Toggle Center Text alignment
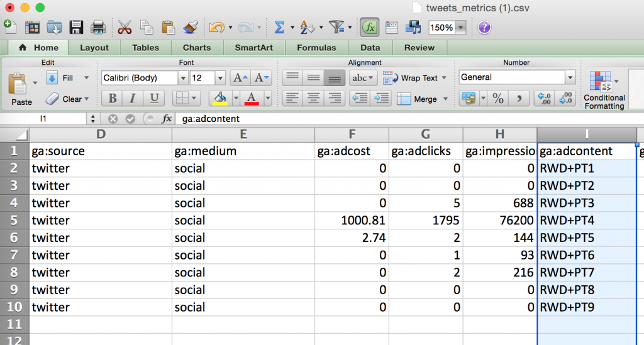 tap(313, 99)
